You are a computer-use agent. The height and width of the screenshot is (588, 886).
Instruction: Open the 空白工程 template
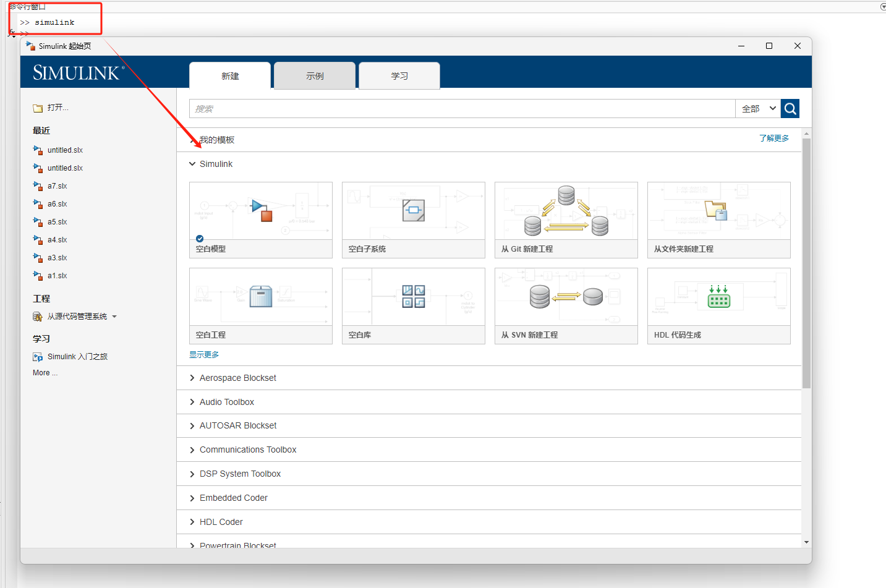[260, 306]
